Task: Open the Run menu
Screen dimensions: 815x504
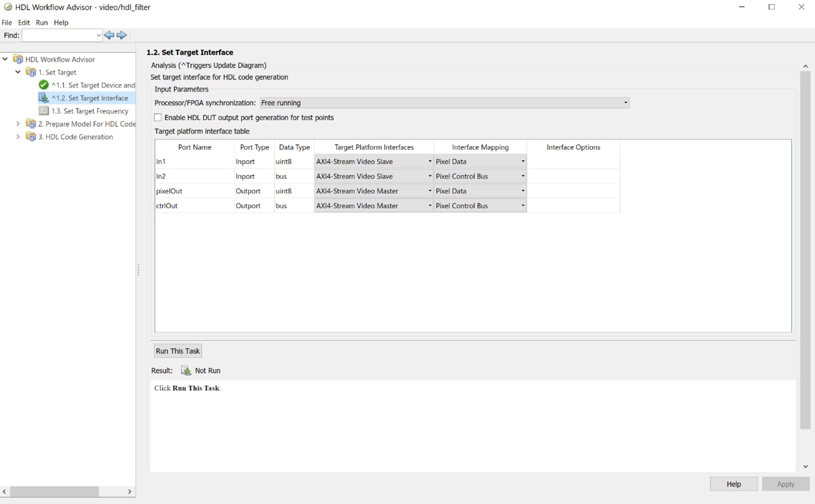Action: click(41, 22)
